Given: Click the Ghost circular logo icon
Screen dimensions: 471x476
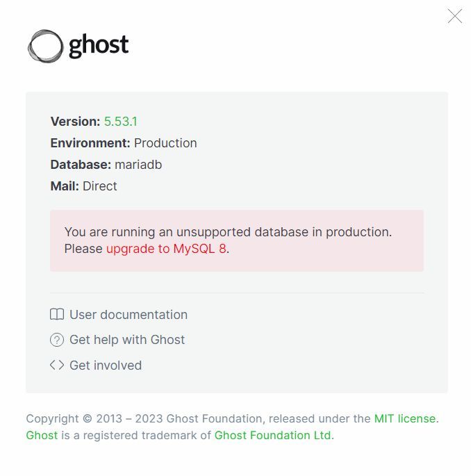Looking at the screenshot, I should (46, 46).
